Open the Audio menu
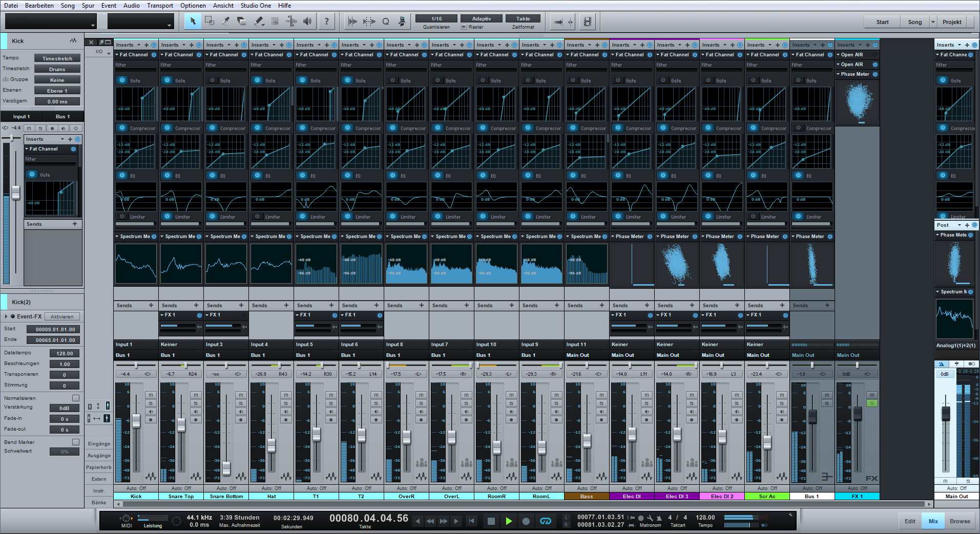Screen dimensions: 980x534 click(132, 5)
